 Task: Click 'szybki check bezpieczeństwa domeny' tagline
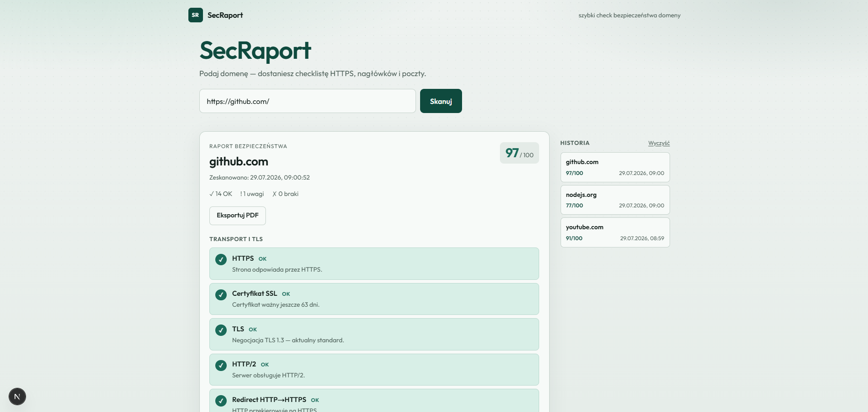[629, 15]
